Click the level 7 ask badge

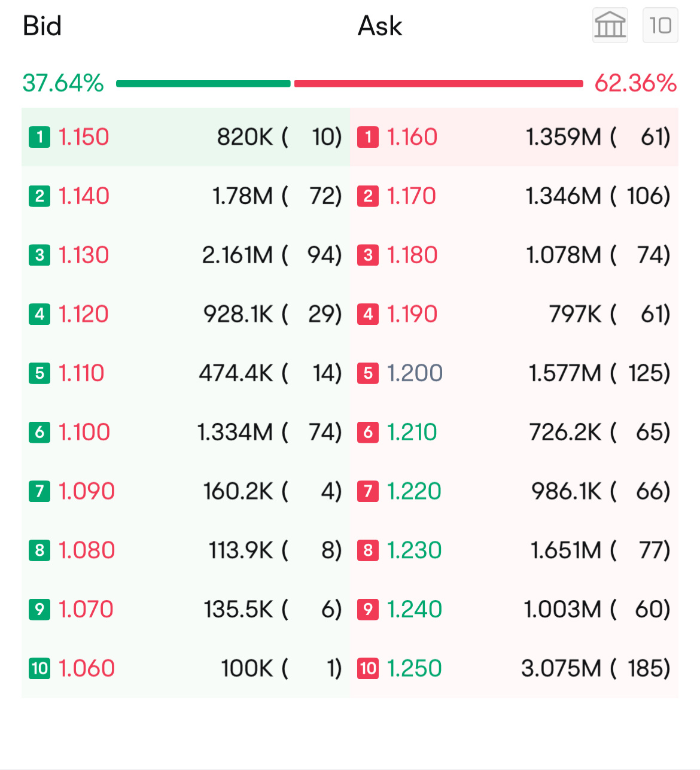(x=367, y=491)
